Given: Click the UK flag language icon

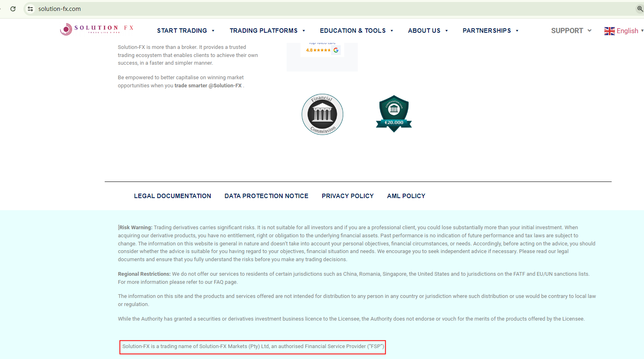Looking at the screenshot, I should coord(610,31).
